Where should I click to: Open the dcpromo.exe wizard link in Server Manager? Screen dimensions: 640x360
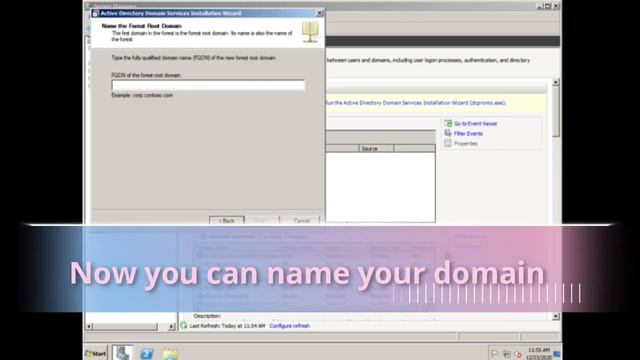415,103
